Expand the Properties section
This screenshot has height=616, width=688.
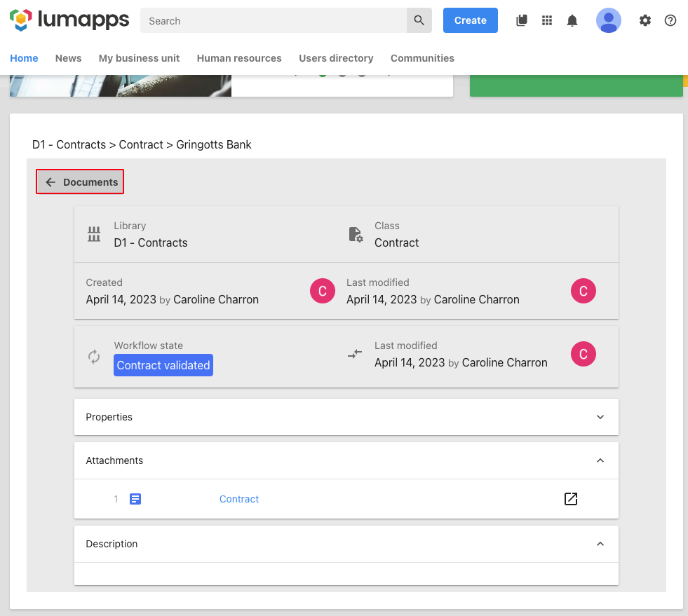[x=600, y=417]
